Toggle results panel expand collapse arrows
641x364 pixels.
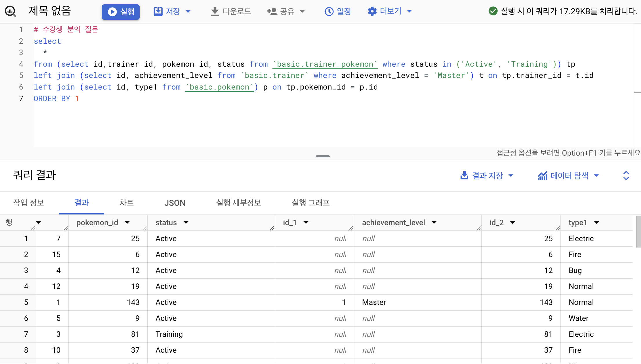[x=626, y=175]
